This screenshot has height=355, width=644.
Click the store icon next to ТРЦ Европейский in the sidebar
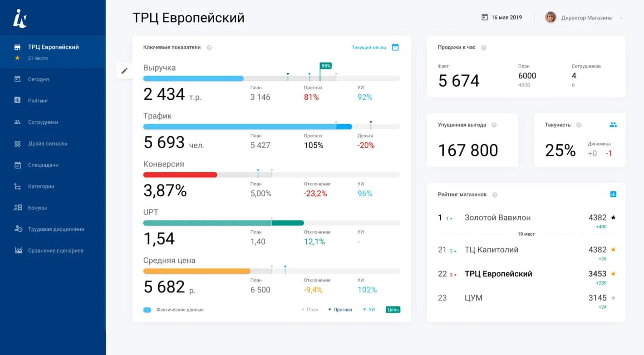pos(17,47)
